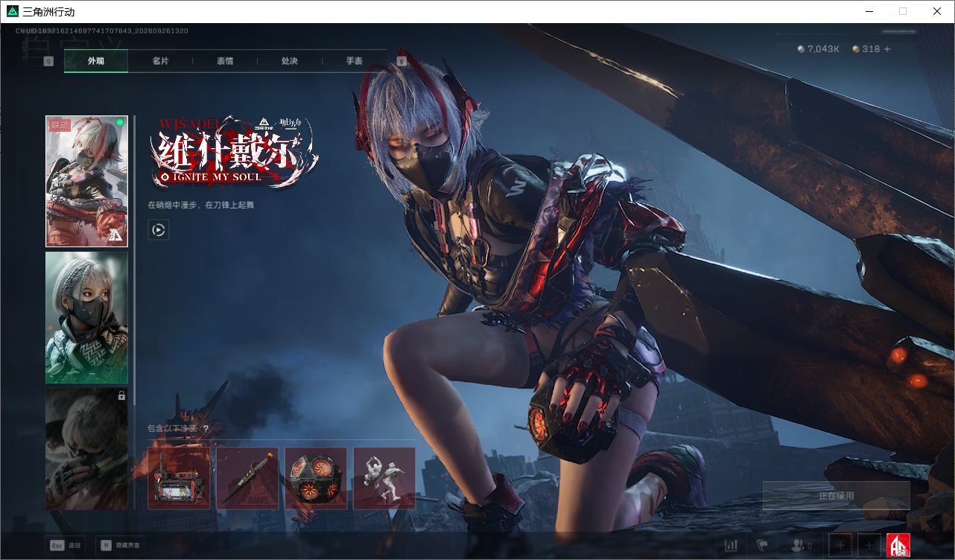Select the two-figure execution animation item
Image resolution: width=955 pixels, height=560 pixels.
[x=384, y=478]
